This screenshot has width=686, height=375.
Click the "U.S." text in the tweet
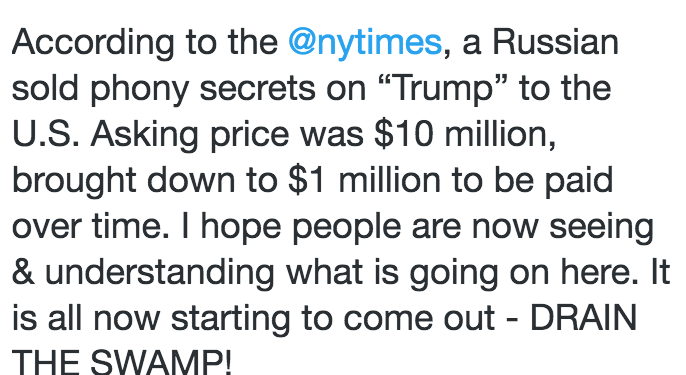click(x=46, y=133)
